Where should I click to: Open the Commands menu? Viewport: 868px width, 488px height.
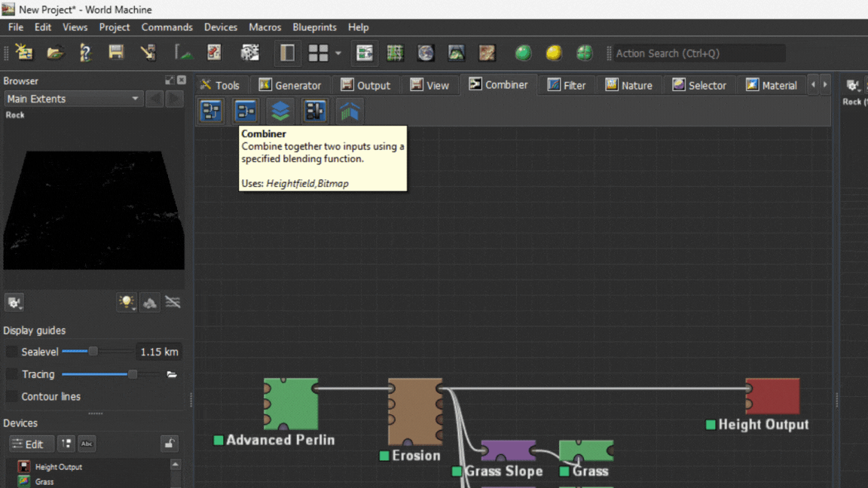[x=167, y=27]
